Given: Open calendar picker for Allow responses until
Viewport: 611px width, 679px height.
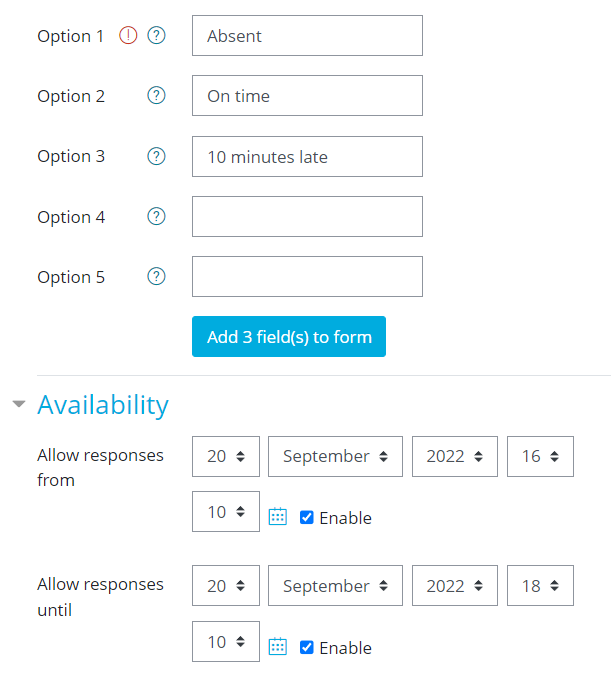Looking at the screenshot, I should pos(278,647).
